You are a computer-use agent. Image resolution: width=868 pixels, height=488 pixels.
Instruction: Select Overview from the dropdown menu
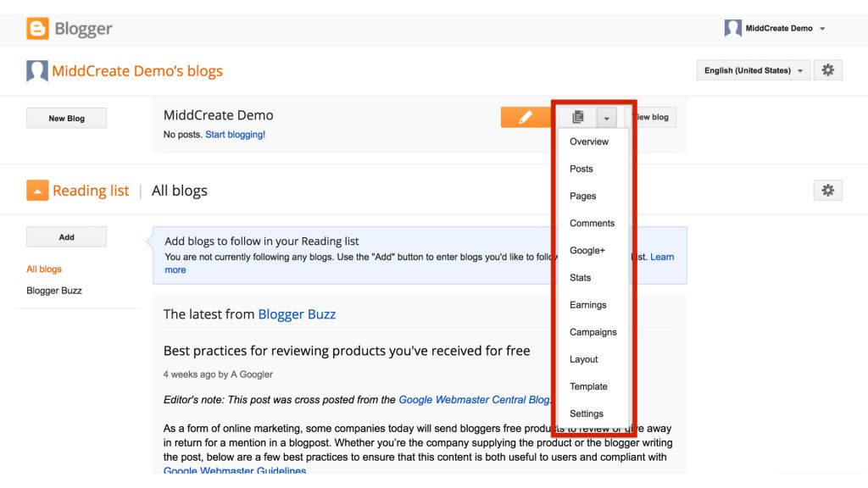click(x=589, y=141)
